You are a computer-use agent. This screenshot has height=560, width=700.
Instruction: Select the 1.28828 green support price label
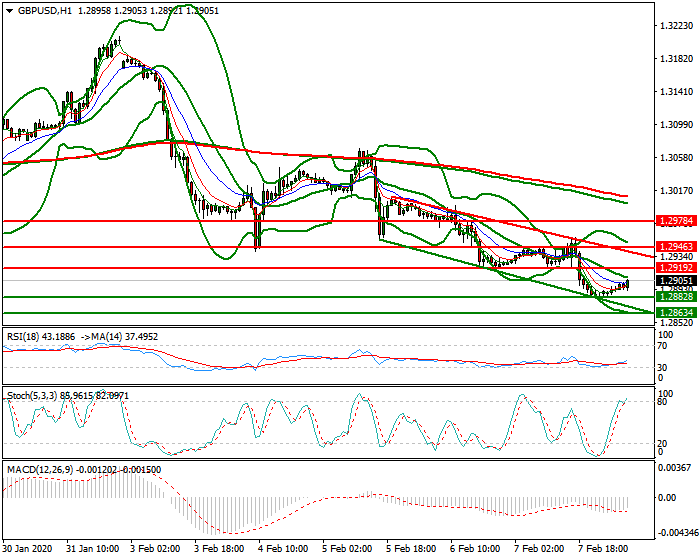tap(675, 297)
